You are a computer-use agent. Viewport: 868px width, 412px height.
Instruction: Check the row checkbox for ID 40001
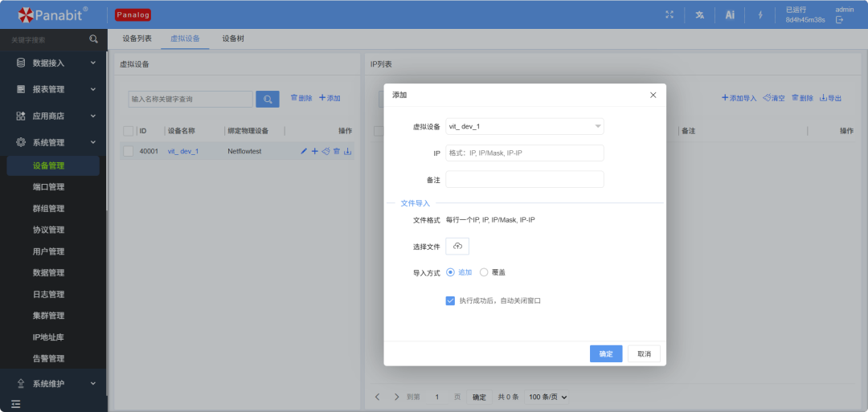pos(129,151)
